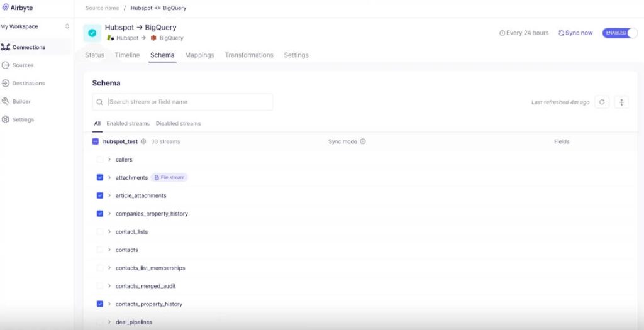Focus the Search stream or field name input
The height and width of the screenshot is (330, 644).
point(182,102)
